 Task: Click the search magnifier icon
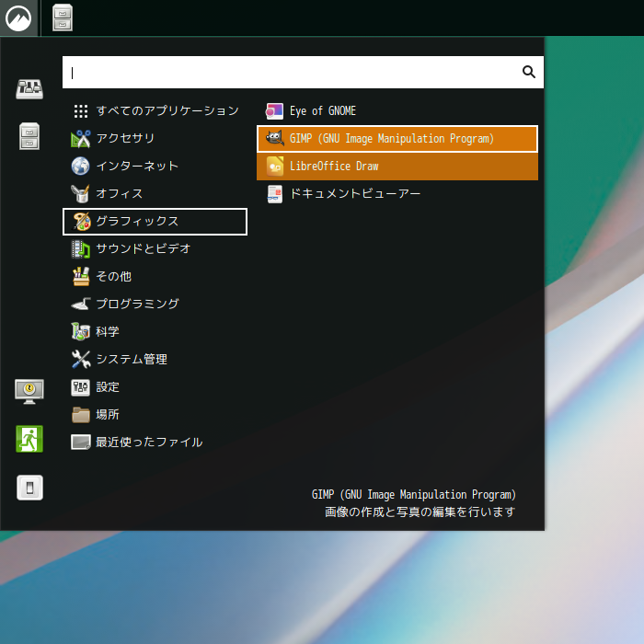(529, 72)
